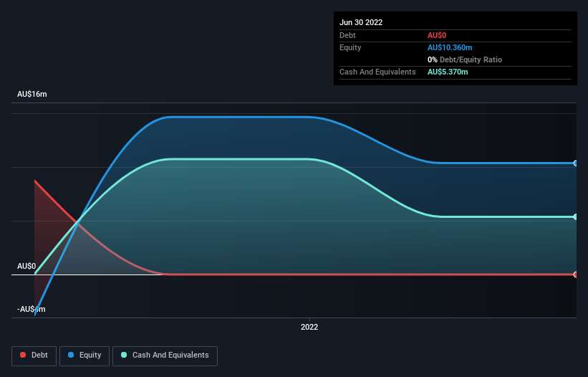
Task: Click the Jun 30 2022 tooltip date
Action: click(361, 22)
